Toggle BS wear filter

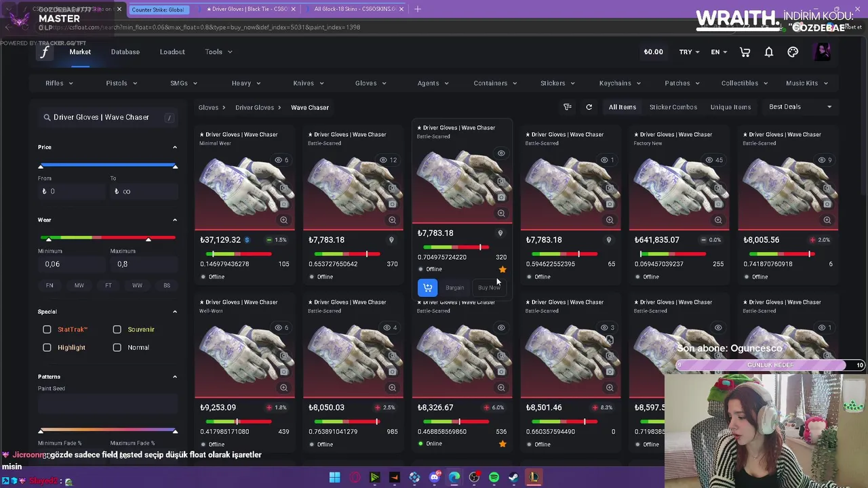(167, 285)
